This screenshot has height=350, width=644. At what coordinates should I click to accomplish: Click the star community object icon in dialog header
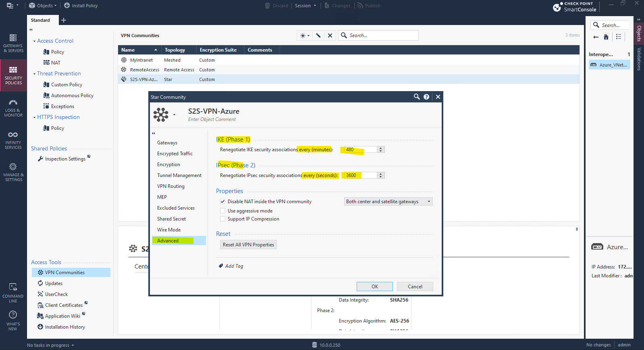pos(161,115)
